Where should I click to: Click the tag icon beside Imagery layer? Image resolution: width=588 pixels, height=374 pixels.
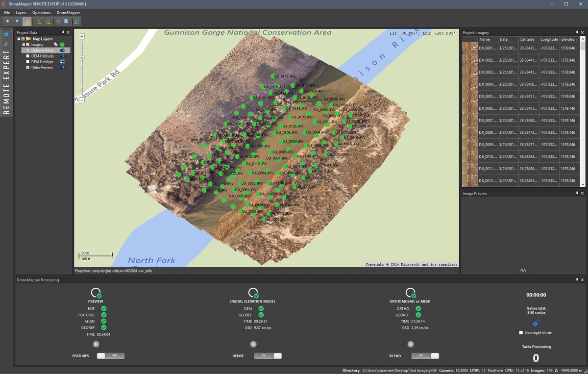(56, 45)
